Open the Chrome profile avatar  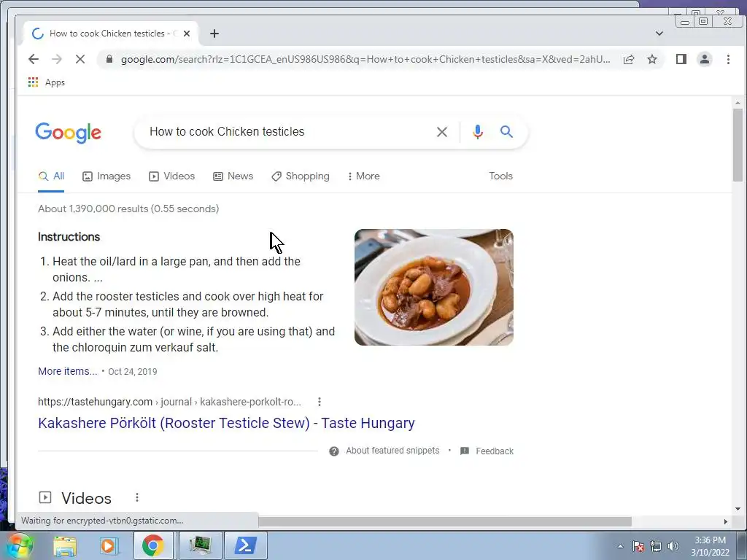(705, 59)
